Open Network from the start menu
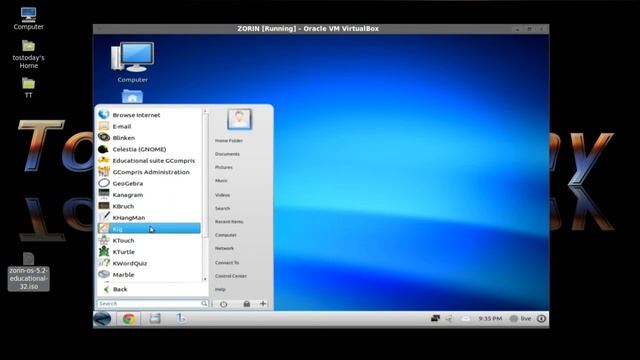The height and width of the screenshot is (360, 640). tap(224, 249)
